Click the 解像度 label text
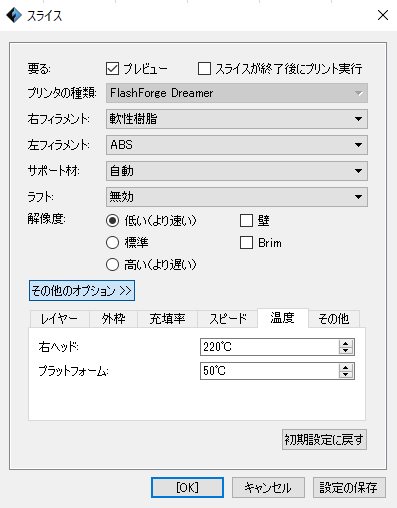 pyautogui.click(x=46, y=219)
